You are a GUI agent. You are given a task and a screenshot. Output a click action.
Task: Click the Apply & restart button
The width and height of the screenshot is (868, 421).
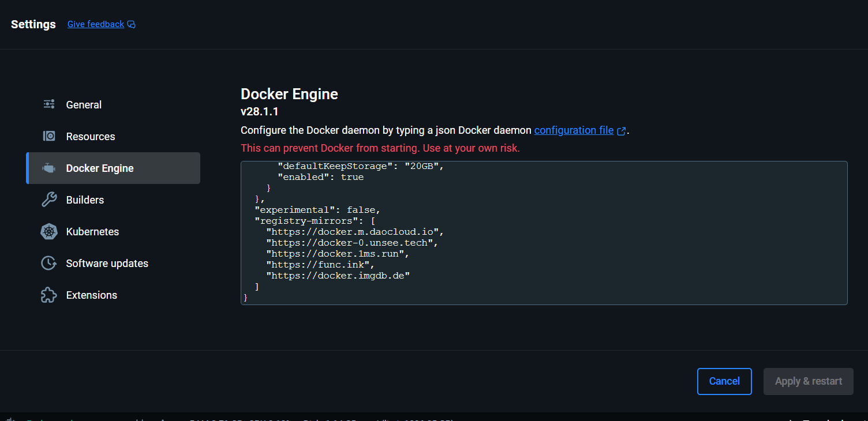809,381
